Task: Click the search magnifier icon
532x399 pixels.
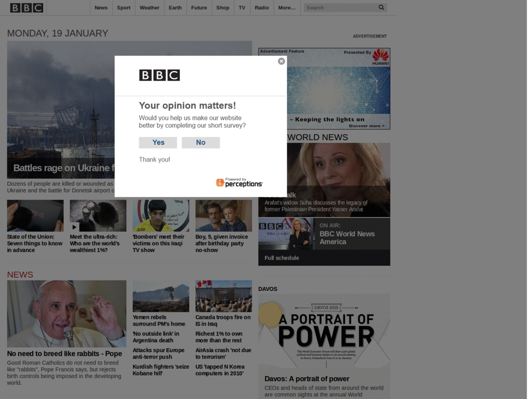Action: tap(381, 7)
